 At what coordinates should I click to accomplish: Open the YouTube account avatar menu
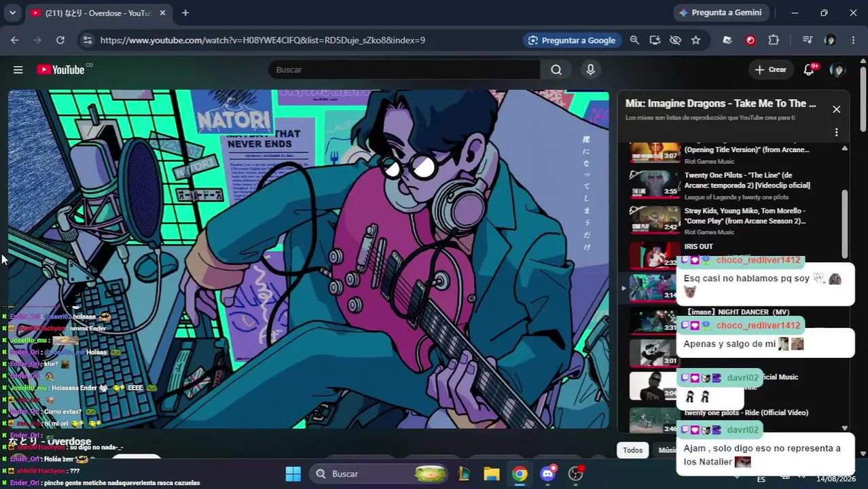[x=837, y=70]
